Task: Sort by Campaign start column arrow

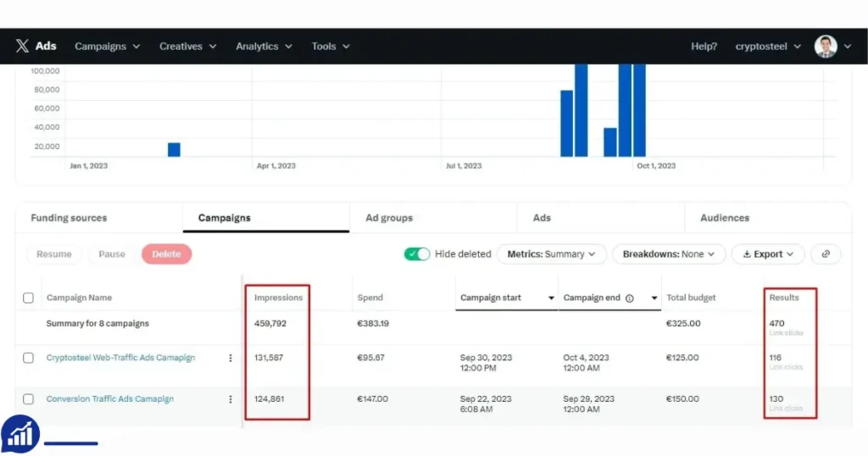Action: 551,298
